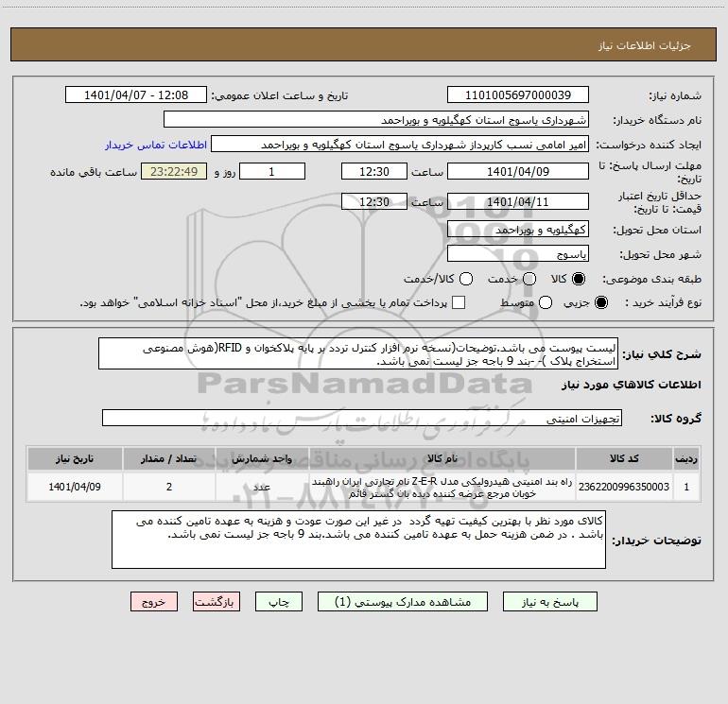Click the response deadline date 1401/04/09 field
The width and height of the screenshot is (728, 704).
coord(518,171)
